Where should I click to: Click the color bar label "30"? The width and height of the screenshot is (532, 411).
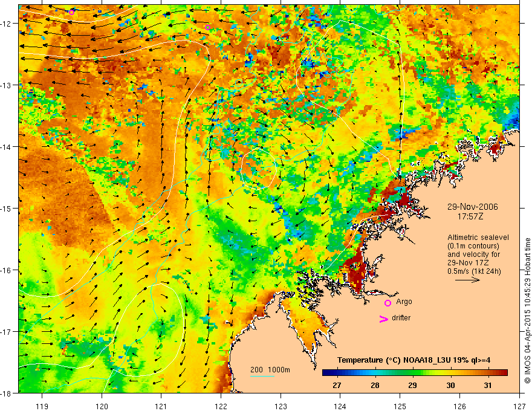tap(450, 385)
